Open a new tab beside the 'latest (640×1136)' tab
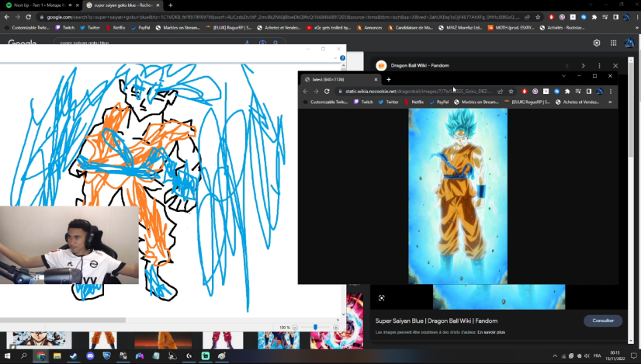 [389, 79]
